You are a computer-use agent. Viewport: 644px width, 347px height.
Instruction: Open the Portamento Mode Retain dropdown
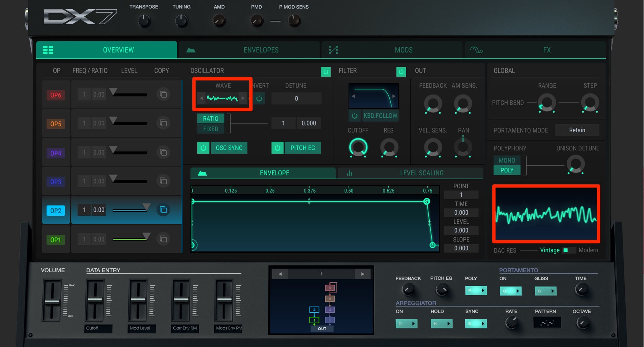point(577,130)
